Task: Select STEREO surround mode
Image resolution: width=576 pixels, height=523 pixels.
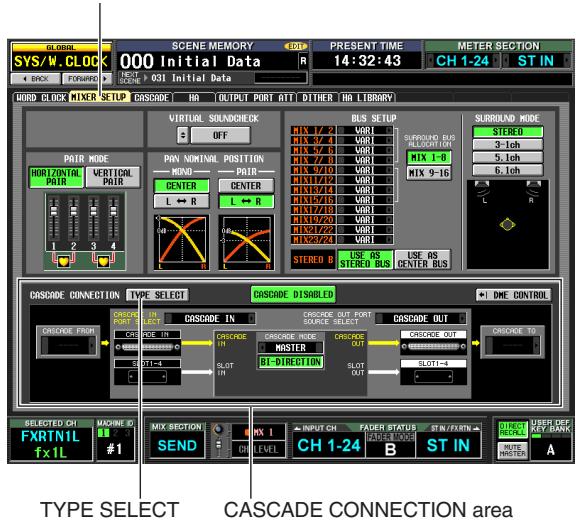Action: [507, 131]
